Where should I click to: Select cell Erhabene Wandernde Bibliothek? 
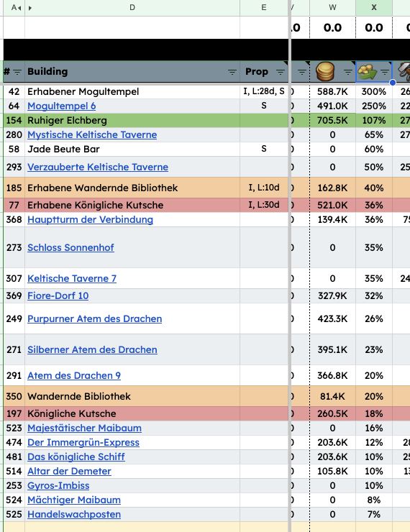[132, 188]
